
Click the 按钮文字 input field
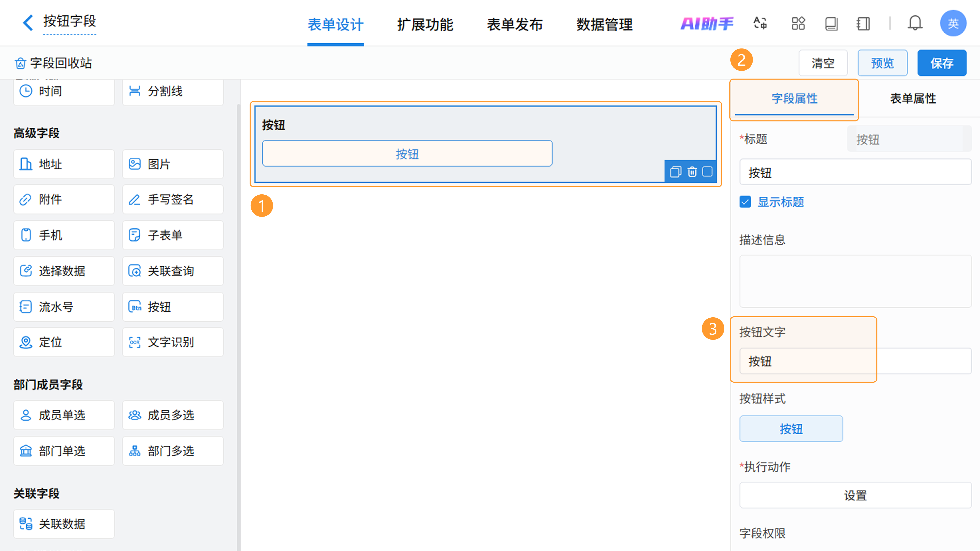855,361
